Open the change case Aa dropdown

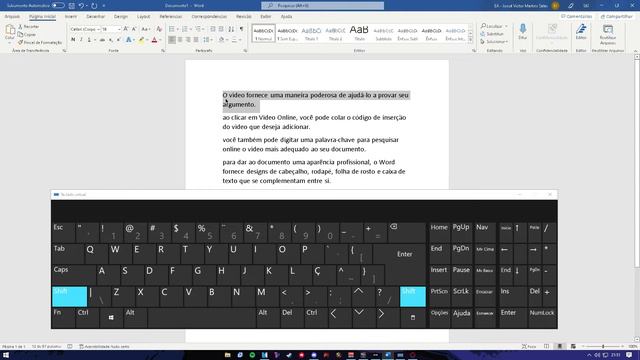coord(145,29)
